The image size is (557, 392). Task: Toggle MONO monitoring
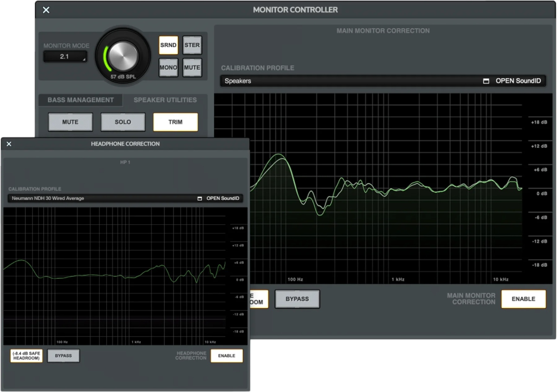click(x=168, y=68)
